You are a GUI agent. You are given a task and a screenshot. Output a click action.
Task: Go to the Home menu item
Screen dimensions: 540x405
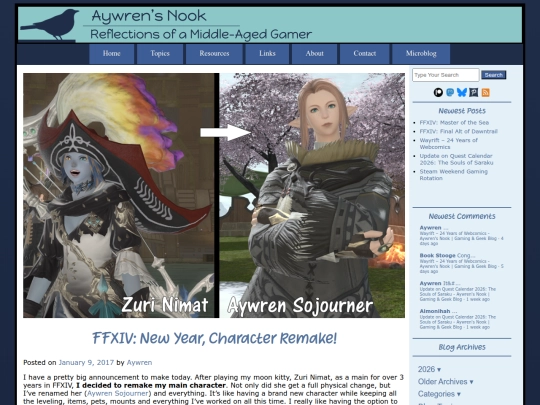pos(112,54)
